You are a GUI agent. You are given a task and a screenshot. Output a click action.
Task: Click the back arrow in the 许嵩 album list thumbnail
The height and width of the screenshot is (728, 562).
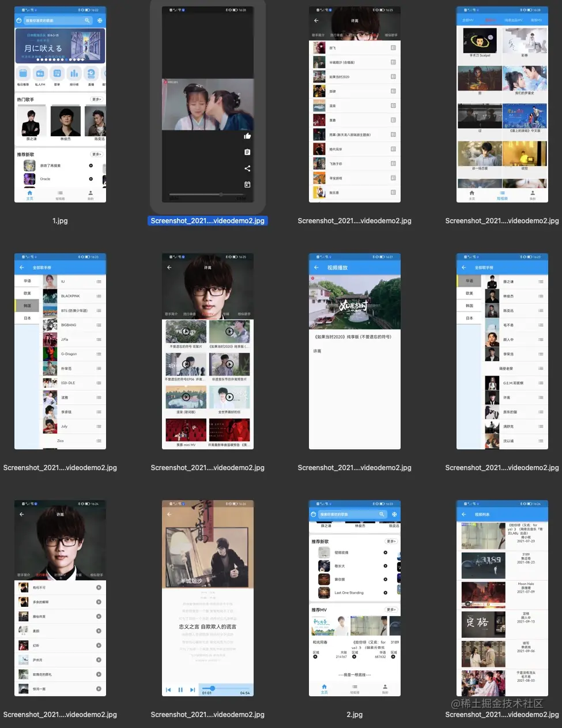click(x=316, y=20)
